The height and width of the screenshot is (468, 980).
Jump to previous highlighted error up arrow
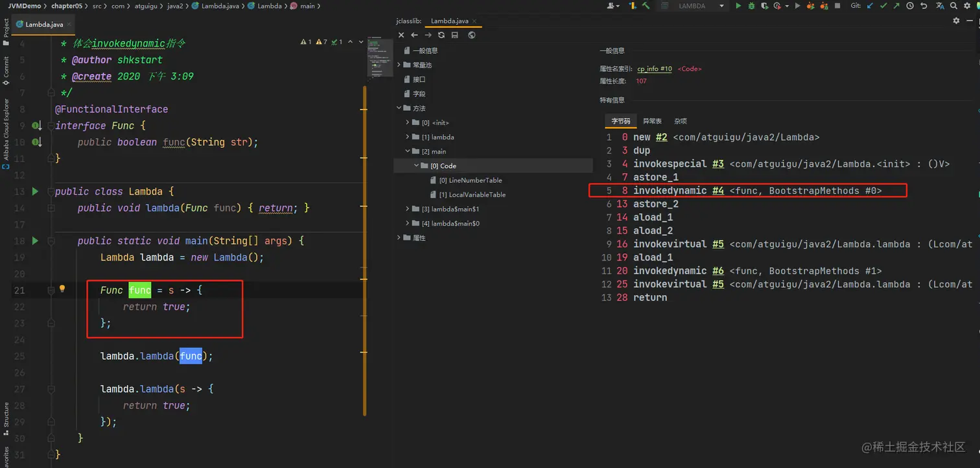pos(351,42)
